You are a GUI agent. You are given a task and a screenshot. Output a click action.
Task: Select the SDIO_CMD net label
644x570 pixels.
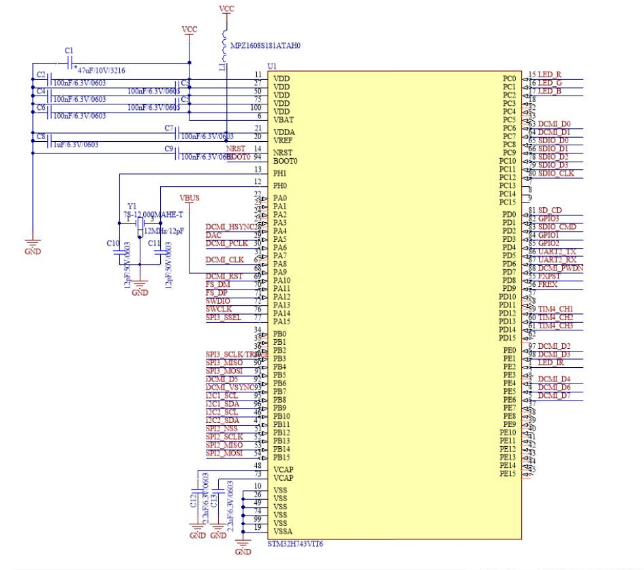(x=557, y=227)
